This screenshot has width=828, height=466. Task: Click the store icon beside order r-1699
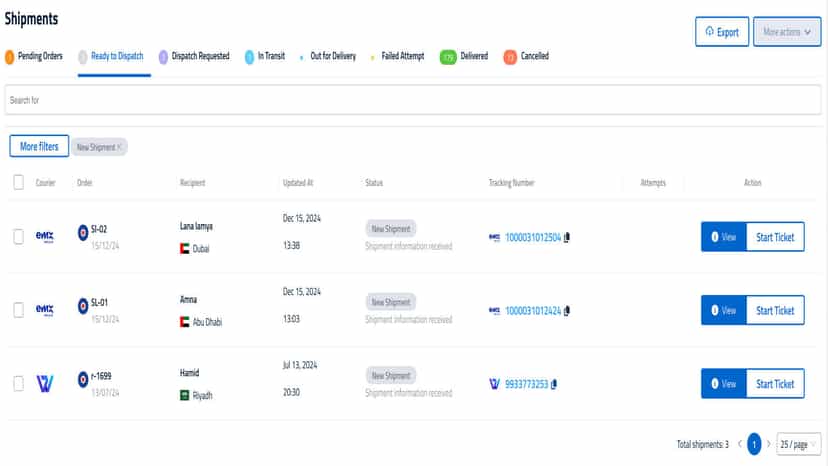click(x=83, y=379)
